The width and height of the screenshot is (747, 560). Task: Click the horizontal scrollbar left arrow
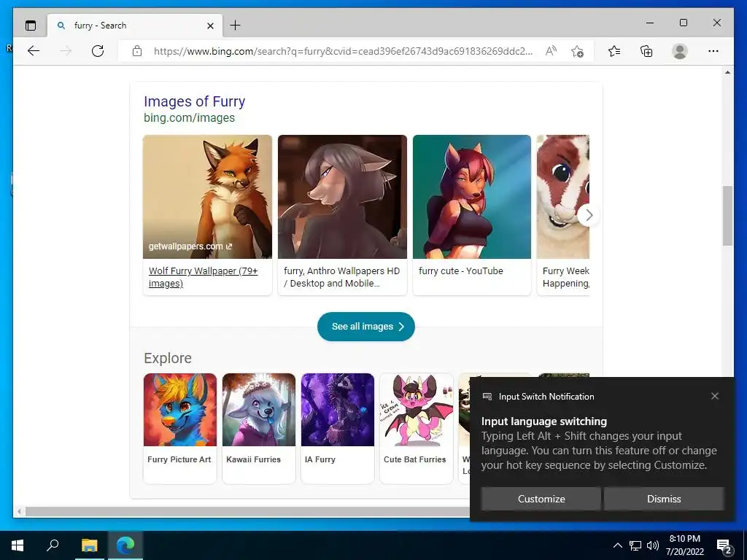[x=19, y=512]
